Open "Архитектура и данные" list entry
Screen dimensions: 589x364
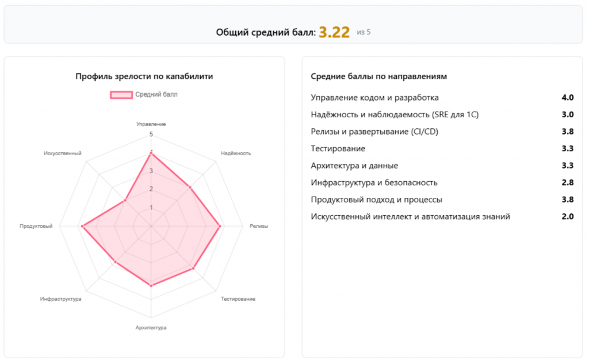pos(354,166)
